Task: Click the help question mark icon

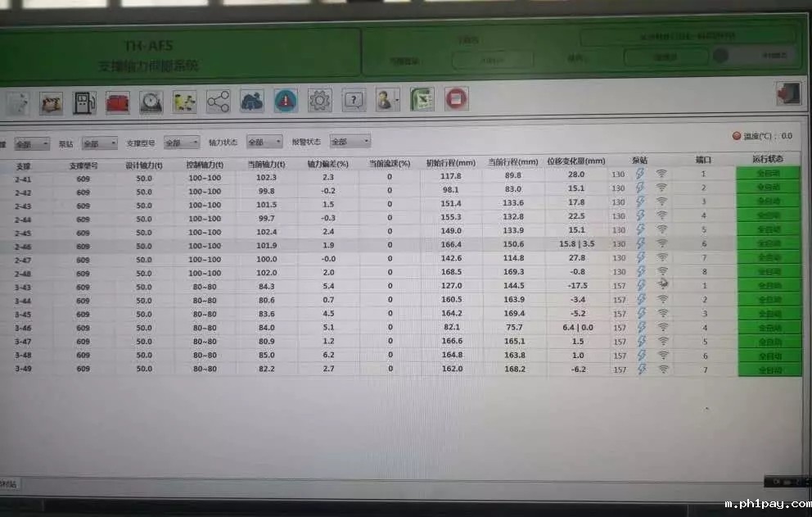Action: 353,101
